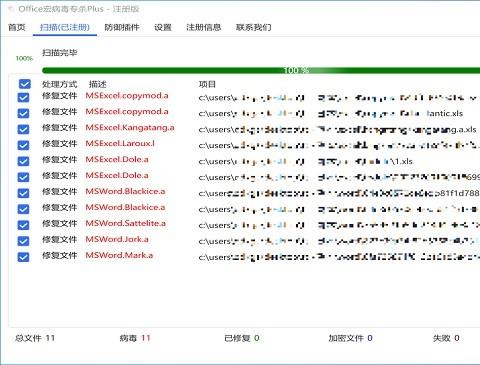Click the 扫描完毕 status label
Image resolution: width=480 pixels, height=365 pixels.
pos(60,53)
